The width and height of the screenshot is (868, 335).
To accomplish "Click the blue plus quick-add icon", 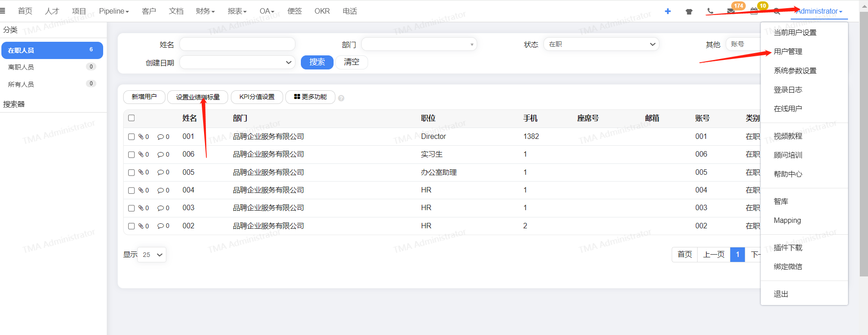I will pyautogui.click(x=668, y=11).
